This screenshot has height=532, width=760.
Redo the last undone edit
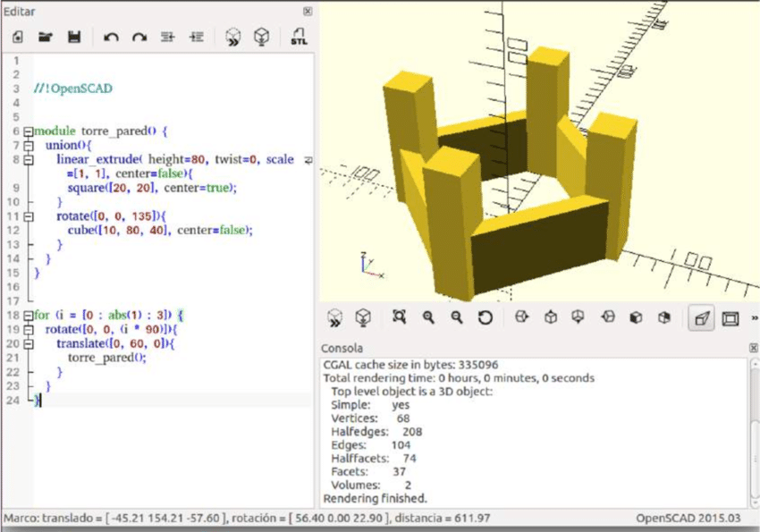pyautogui.click(x=139, y=38)
